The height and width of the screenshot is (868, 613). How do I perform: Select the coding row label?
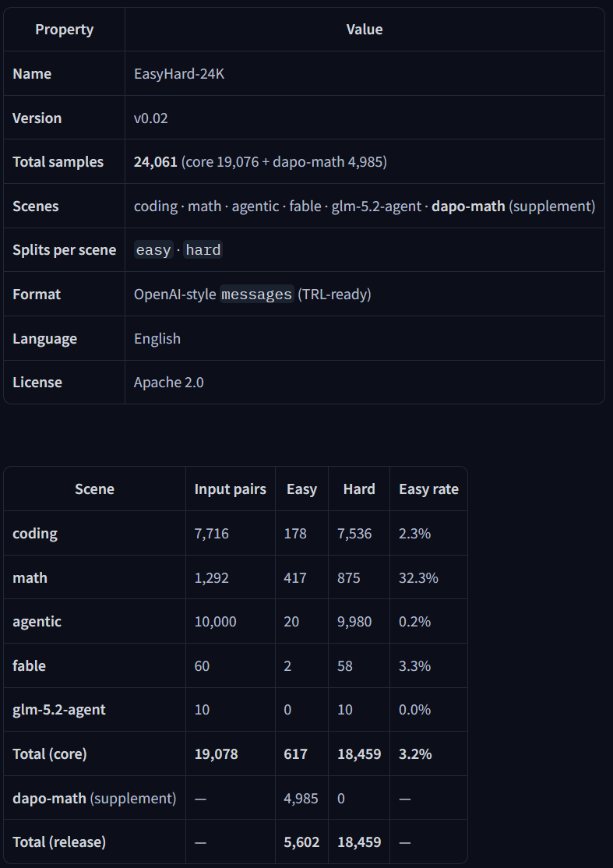(x=35, y=534)
